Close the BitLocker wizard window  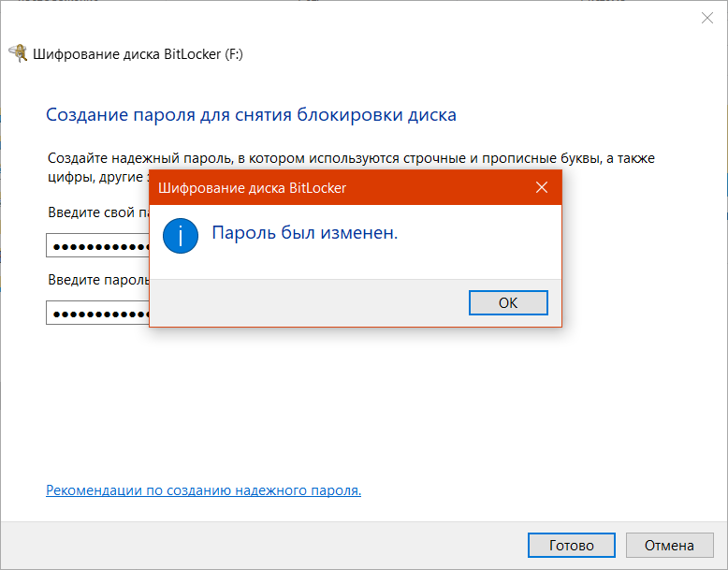(x=707, y=18)
